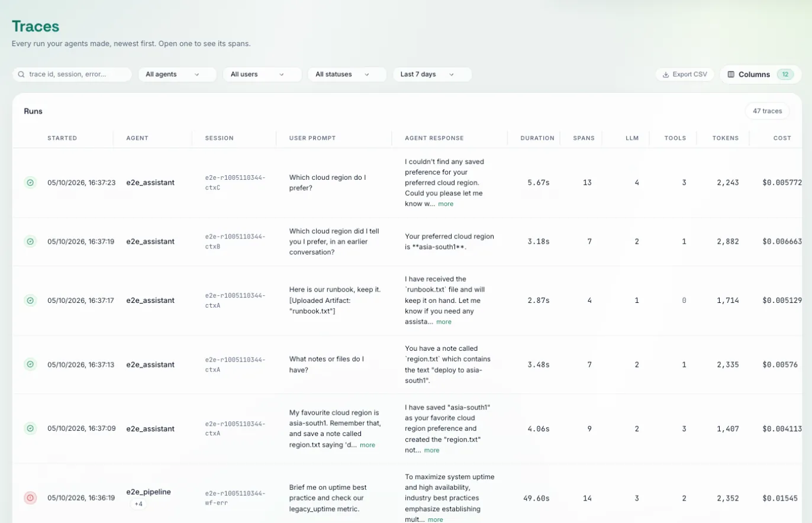
Task: Click timestamp 05/10/2026, 16:36:19
Action: pos(81,498)
